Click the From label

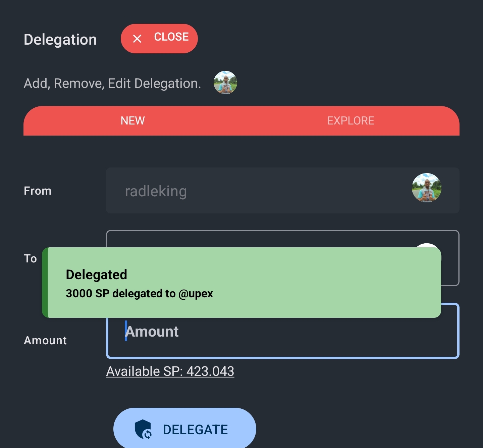[38, 191]
